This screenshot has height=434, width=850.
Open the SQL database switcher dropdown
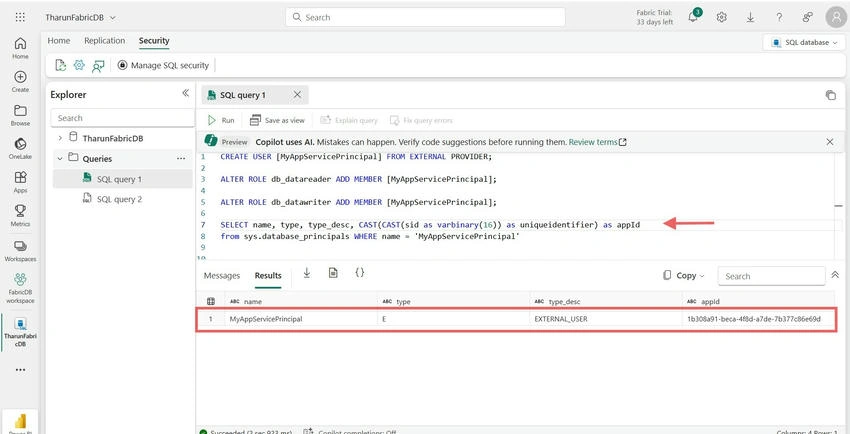point(803,42)
